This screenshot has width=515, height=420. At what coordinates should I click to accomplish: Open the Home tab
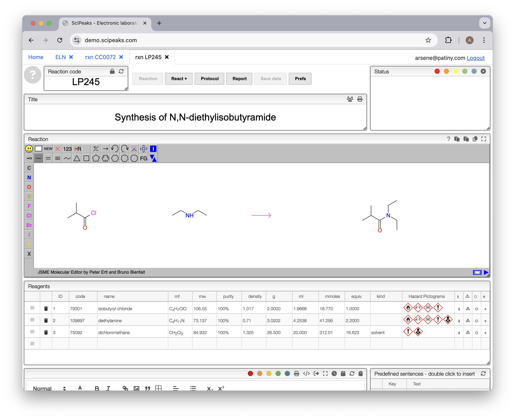tap(36, 57)
